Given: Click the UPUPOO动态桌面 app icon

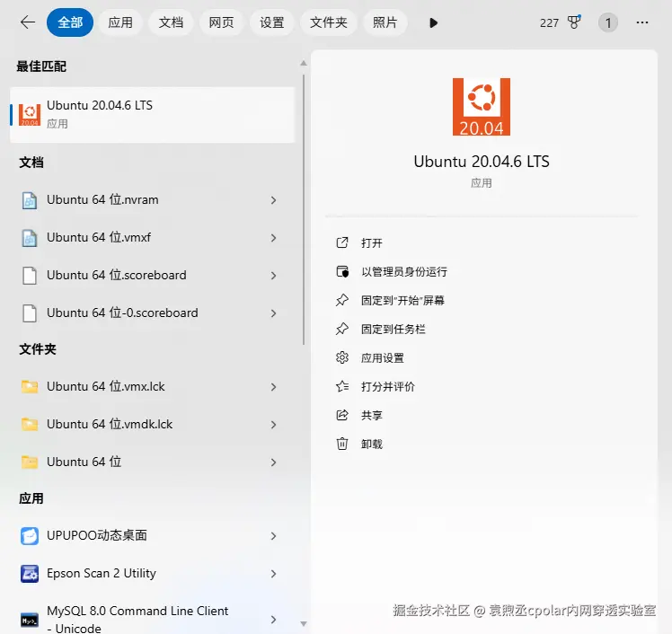Looking at the screenshot, I should (x=30, y=536).
